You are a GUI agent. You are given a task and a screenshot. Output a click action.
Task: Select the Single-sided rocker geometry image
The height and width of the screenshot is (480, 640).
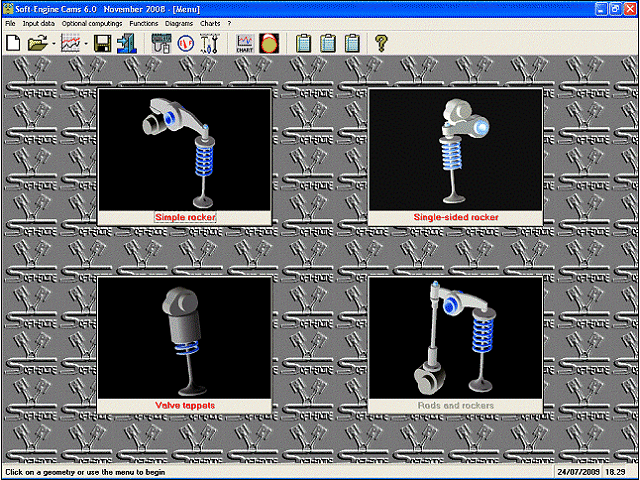(x=456, y=149)
